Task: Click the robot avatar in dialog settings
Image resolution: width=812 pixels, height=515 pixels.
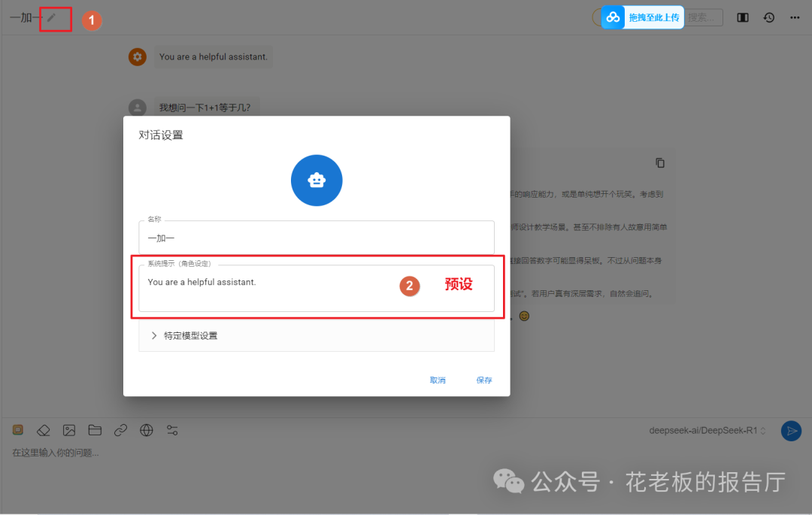Action: pyautogui.click(x=317, y=180)
